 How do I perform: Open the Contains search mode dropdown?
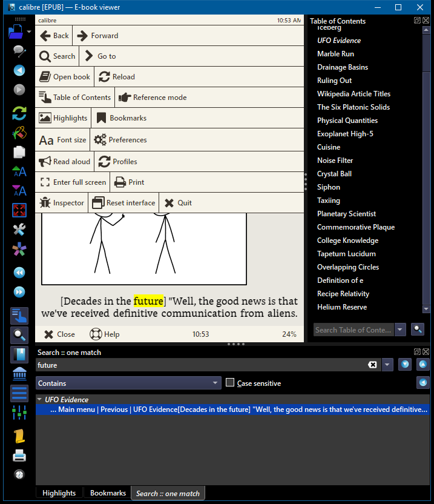pos(128,383)
